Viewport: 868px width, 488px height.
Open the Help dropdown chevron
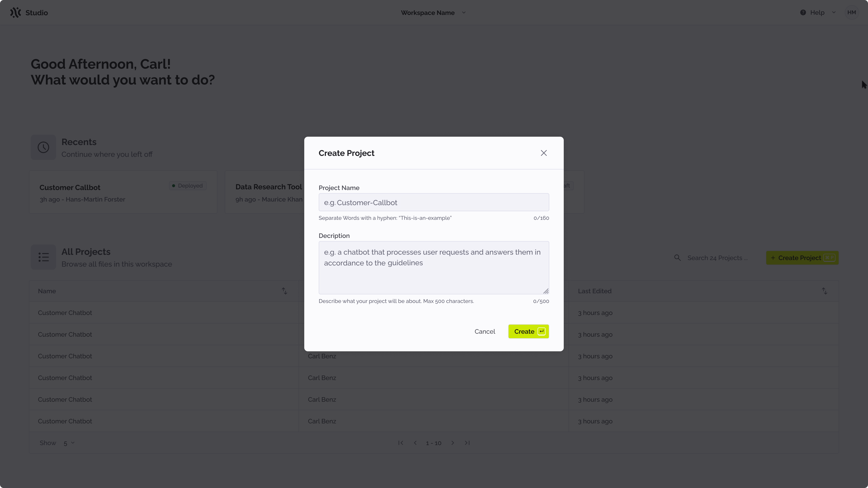834,12
